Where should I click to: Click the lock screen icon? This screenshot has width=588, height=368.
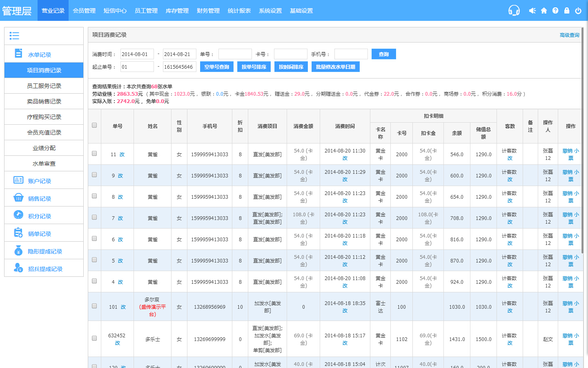click(x=567, y=11)
